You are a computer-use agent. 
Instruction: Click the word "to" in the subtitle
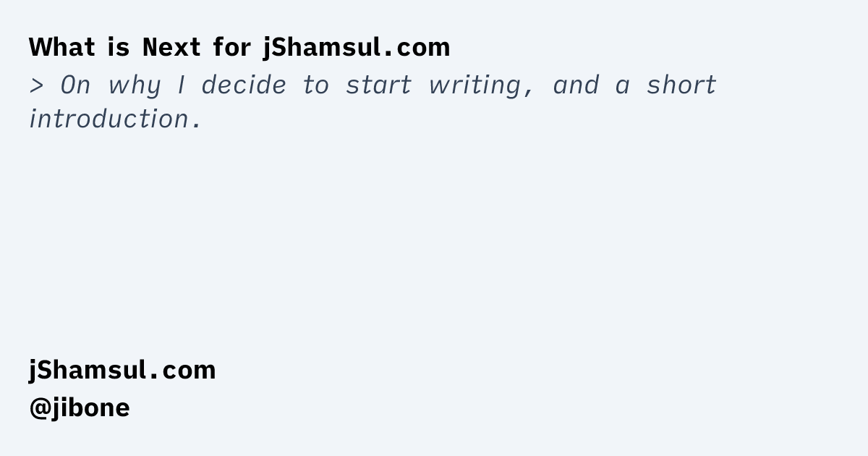click(316, 85)
